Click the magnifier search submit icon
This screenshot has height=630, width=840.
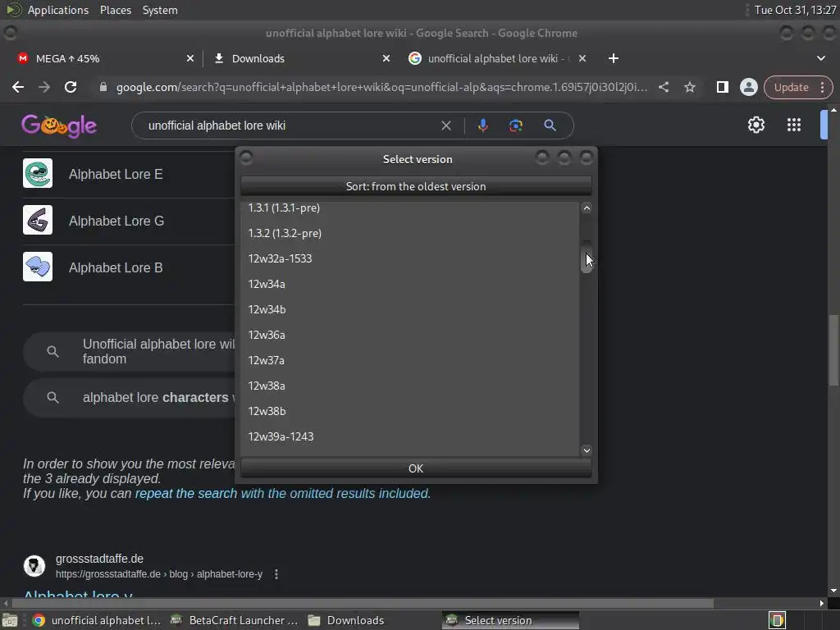550,126
